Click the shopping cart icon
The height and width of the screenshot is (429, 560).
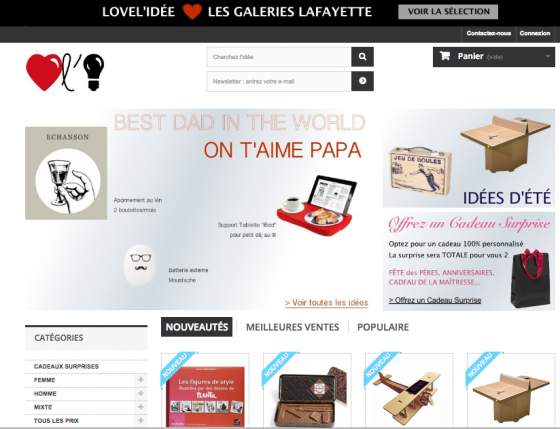(x=445, y=56)
